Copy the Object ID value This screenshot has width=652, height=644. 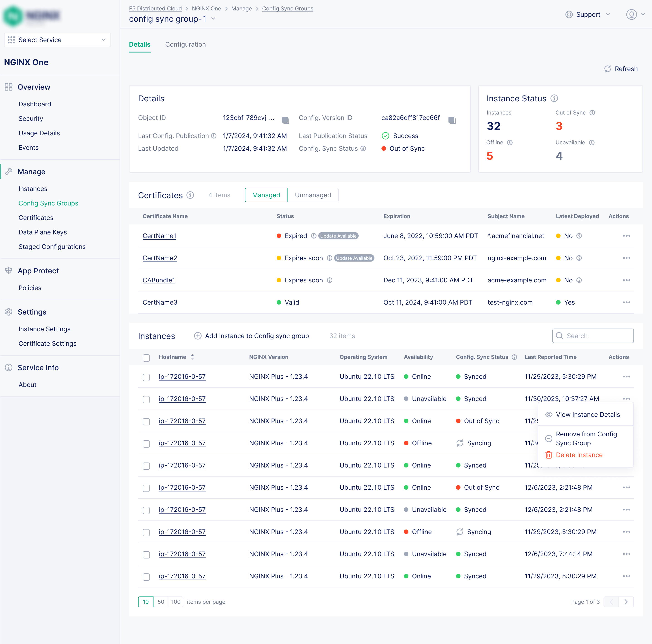[285, 120]
